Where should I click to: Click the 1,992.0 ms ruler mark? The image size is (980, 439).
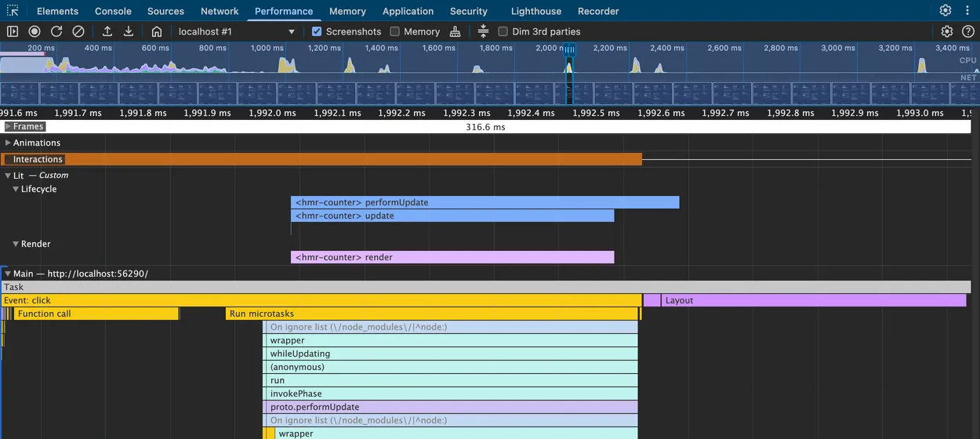coord(272,113)
